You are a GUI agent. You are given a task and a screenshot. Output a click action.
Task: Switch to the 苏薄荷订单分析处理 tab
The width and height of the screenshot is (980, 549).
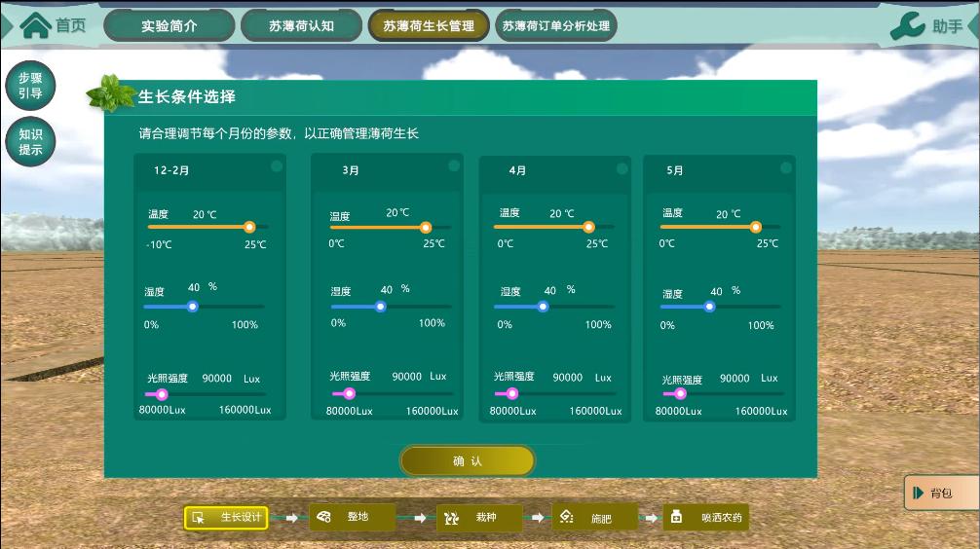pyautogui.click(x=555, y=26)
